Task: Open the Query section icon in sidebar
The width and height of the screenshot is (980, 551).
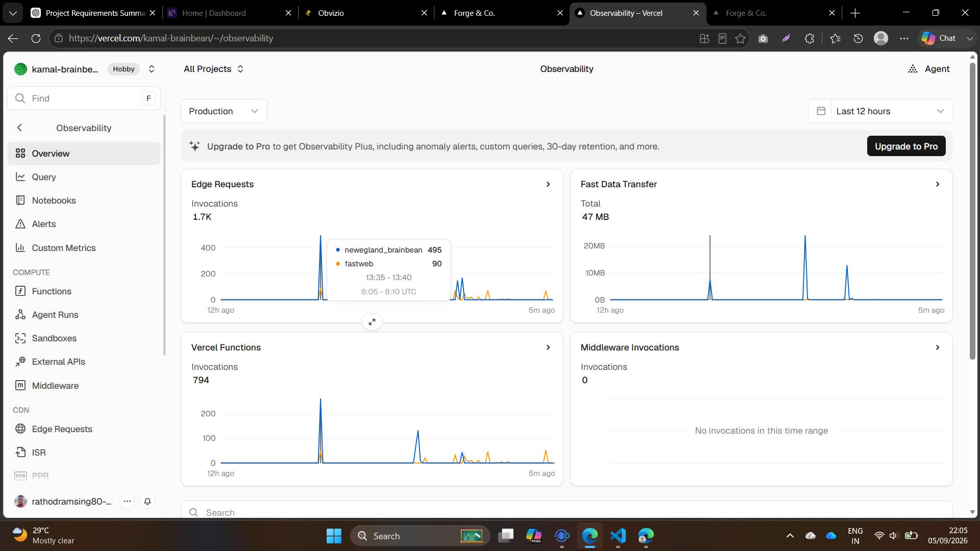Action: (x=20, y=177)
